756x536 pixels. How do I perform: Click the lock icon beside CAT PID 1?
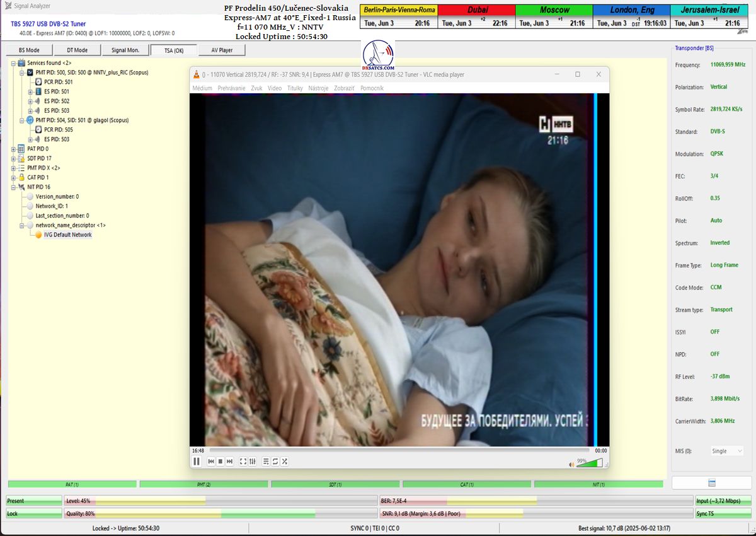click(21, 177)
